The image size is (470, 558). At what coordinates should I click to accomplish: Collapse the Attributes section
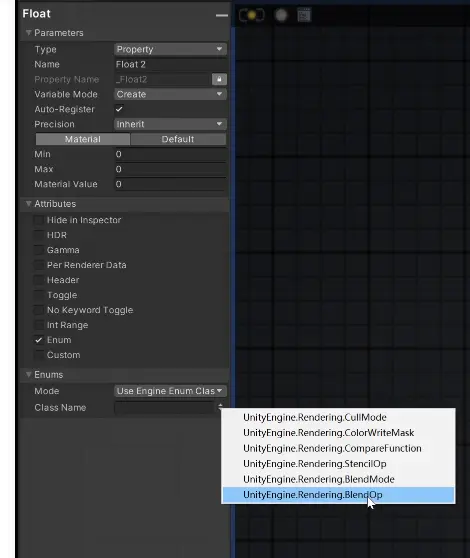[x=28, y=204]
